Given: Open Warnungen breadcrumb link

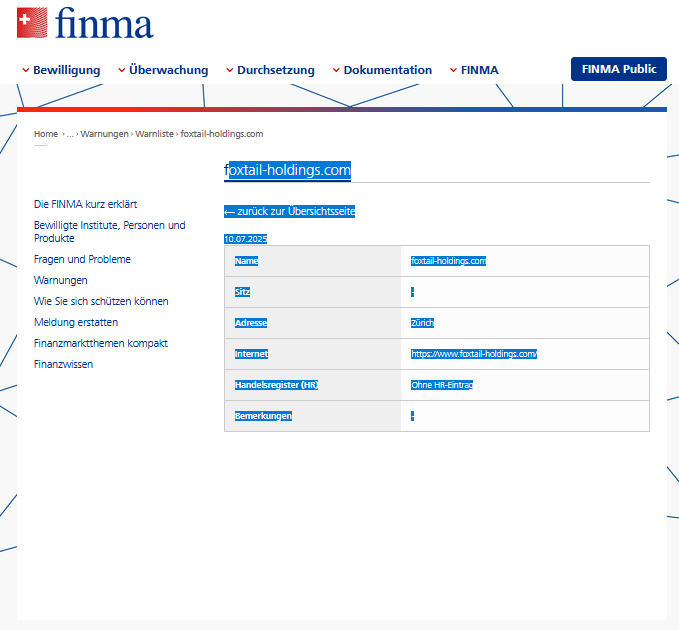Looking at the screenshot, I should click(x=104, y=134).
